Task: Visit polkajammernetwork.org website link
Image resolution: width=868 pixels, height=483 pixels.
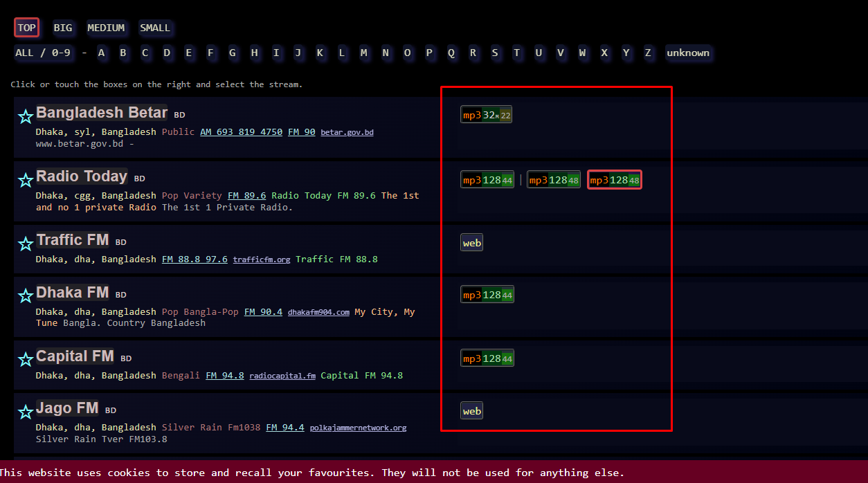Action: coord(358,428)
